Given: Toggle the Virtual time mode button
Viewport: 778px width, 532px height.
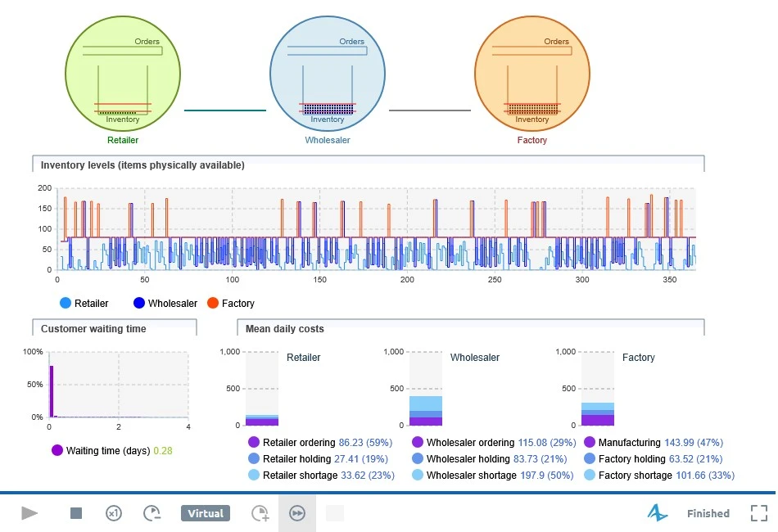Looking at the screenshot, I should coord(206,513).
